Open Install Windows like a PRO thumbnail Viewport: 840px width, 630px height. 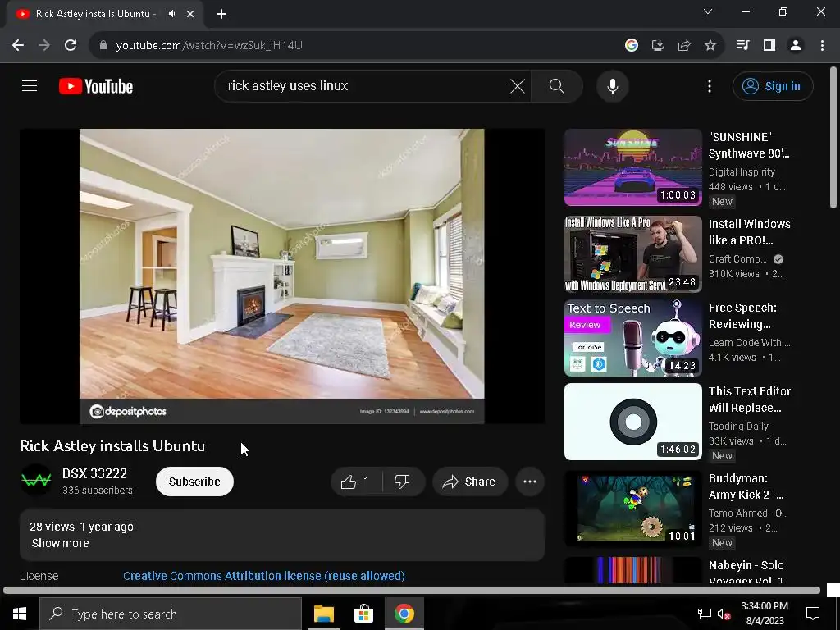click(x=632, y=254)
